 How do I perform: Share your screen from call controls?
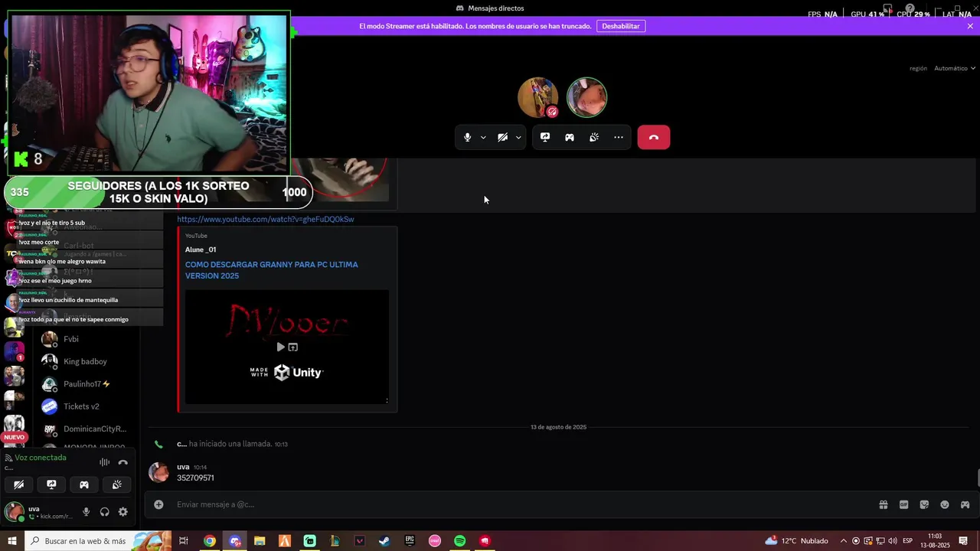click(x=545, y=138)
